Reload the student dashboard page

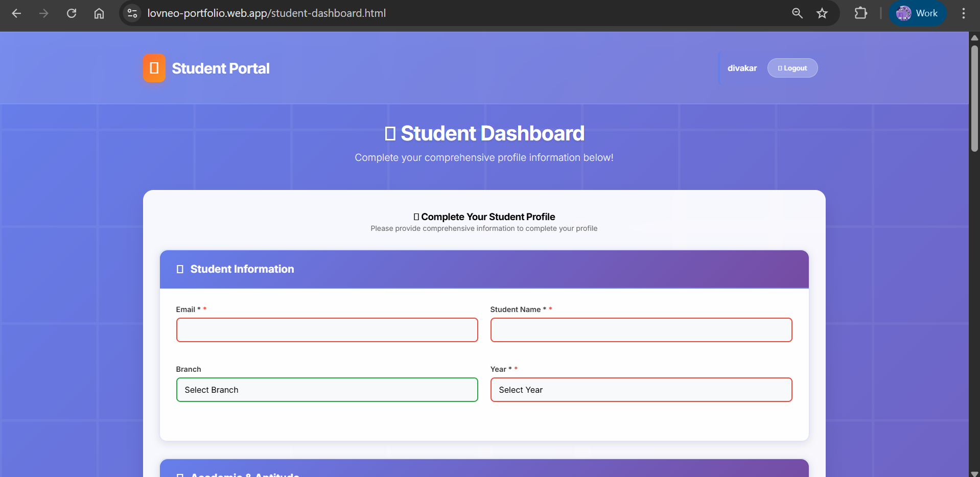(72, 13)
